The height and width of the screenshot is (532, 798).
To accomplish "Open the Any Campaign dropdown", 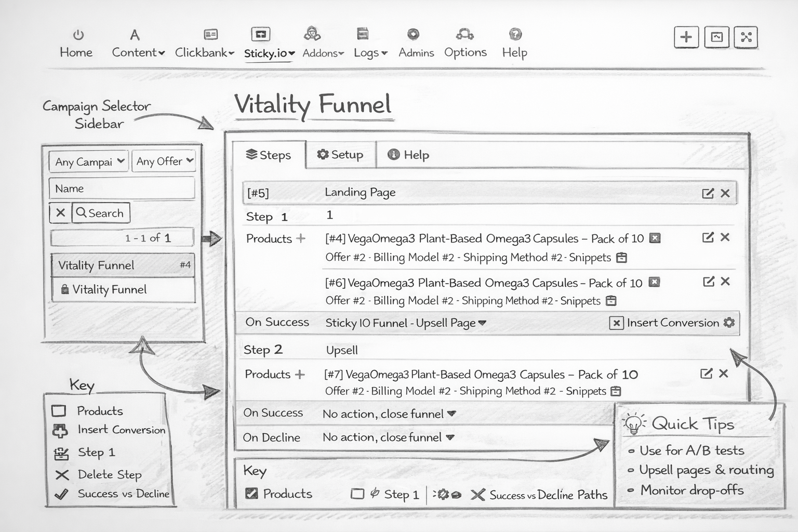I will (x=88, y=161).
